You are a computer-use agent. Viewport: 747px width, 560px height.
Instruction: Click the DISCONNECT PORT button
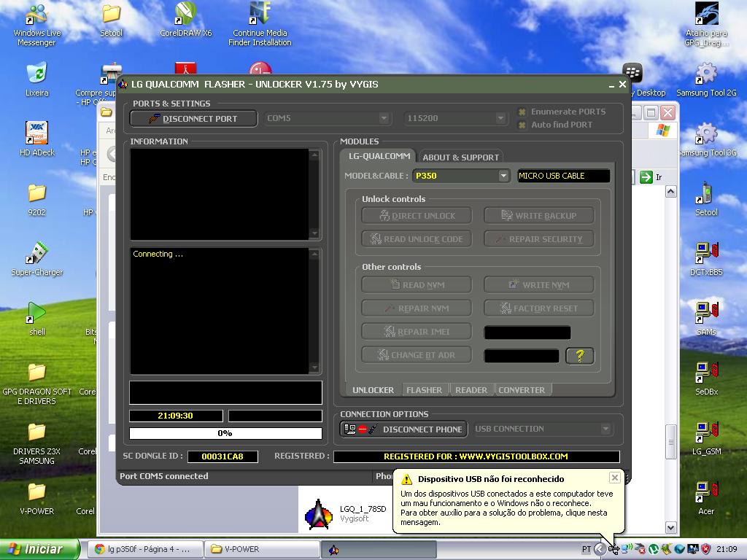coord(193,119)
